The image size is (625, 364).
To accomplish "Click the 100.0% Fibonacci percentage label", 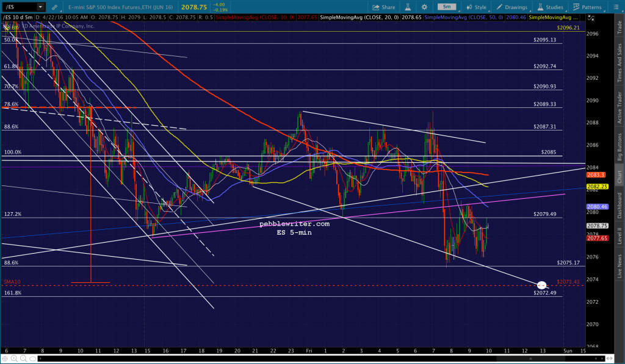I will pyautogui.click(x=13, y=152).
